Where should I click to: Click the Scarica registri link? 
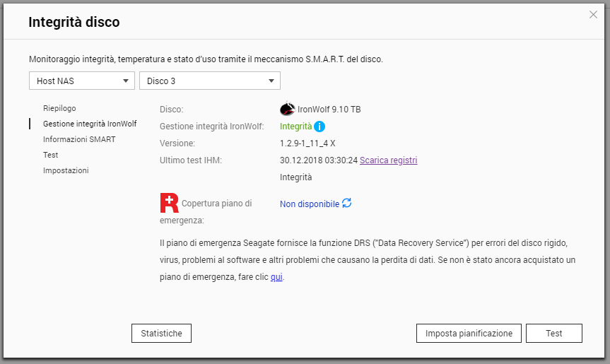pos(388,160)
